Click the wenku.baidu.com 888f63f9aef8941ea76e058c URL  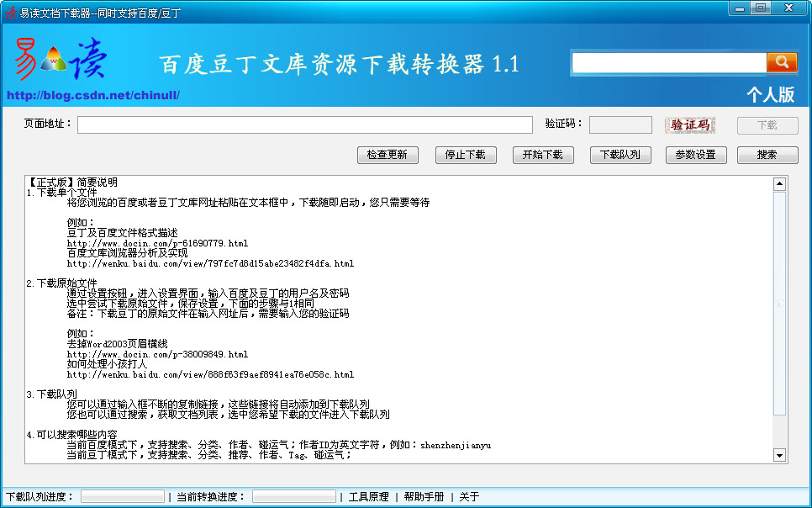(x=210, y=374)
